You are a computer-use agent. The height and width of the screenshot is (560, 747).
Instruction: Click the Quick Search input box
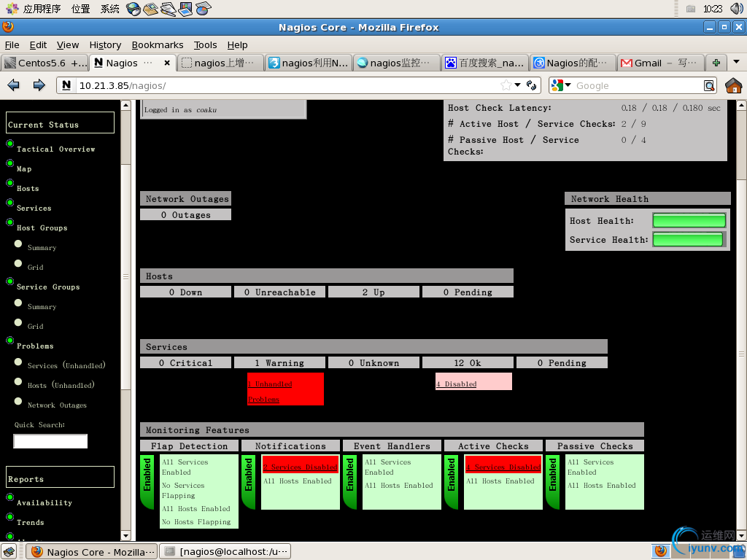[50, 441]
